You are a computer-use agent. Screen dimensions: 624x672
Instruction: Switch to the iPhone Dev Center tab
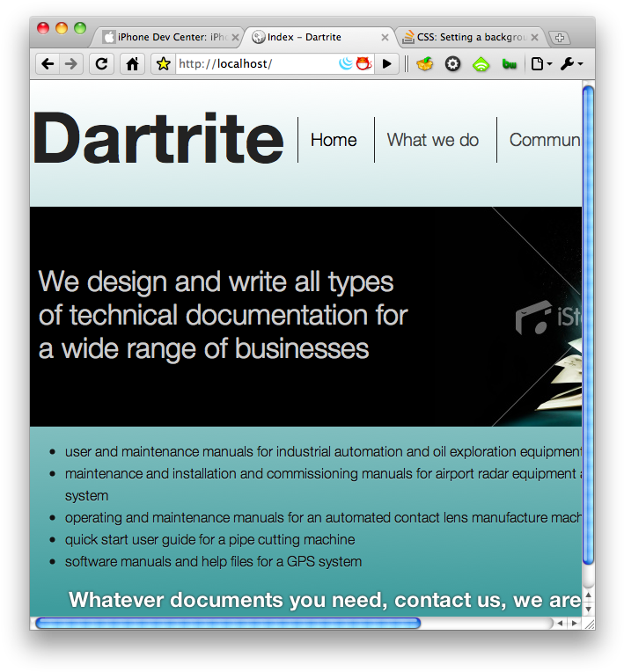click(x=167, y=38)
